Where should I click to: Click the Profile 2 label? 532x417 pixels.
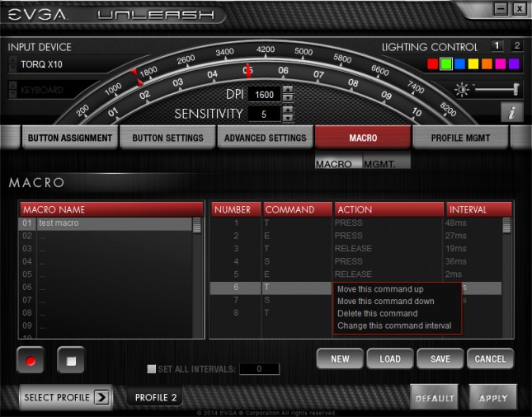[156, 397]
